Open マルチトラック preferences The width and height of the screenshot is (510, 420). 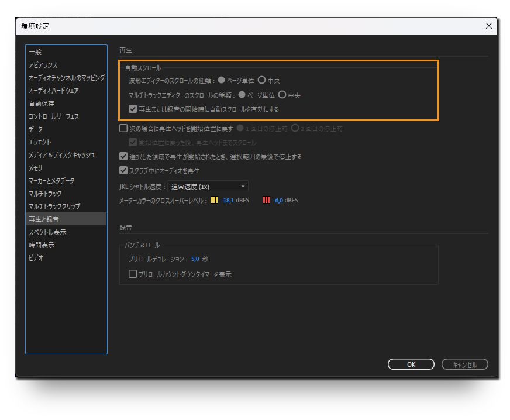pos(66,194)
